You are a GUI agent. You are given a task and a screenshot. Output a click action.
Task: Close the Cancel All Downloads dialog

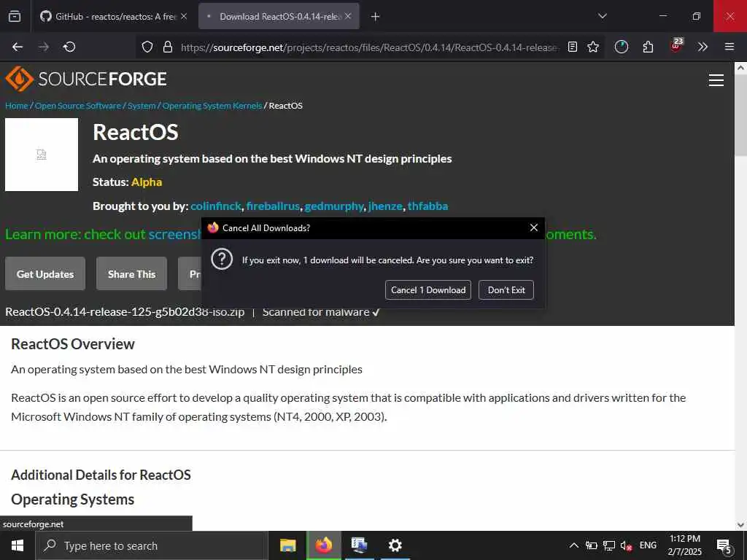(534, 227)
